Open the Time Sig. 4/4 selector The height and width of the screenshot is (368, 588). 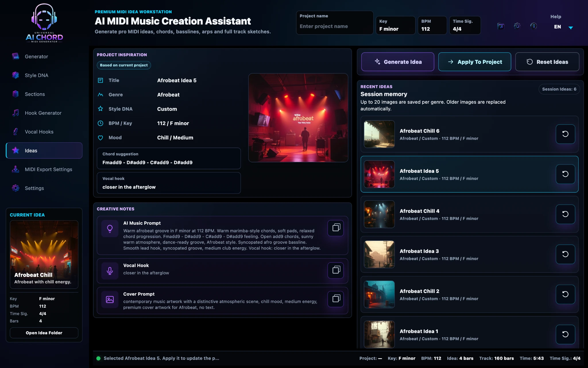pos(465,25)
